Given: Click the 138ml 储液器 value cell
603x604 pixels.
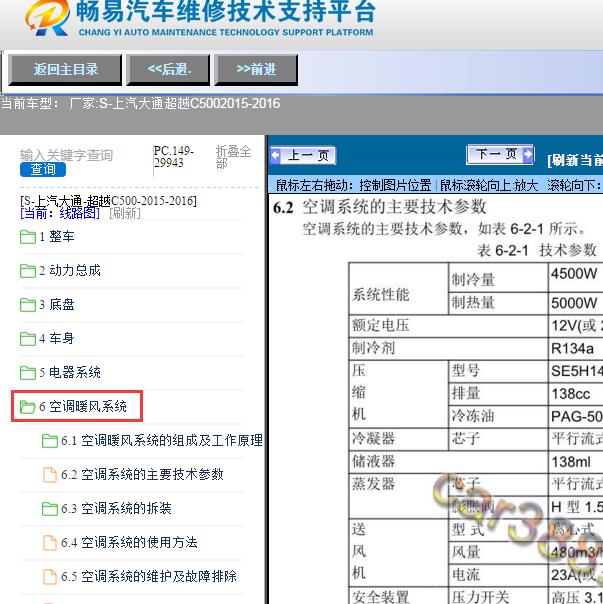Looking at the screenshot, I should click(x=575, y=461).
